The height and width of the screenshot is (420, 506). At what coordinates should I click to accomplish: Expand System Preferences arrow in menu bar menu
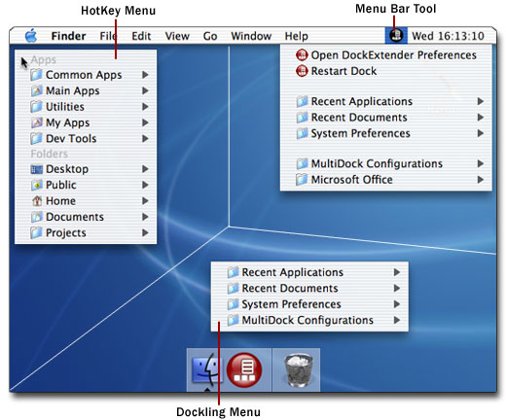click(x=481, y=133)
